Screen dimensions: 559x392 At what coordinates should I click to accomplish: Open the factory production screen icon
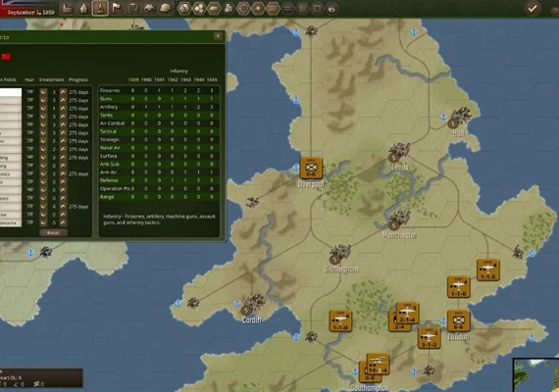point(67,8)
